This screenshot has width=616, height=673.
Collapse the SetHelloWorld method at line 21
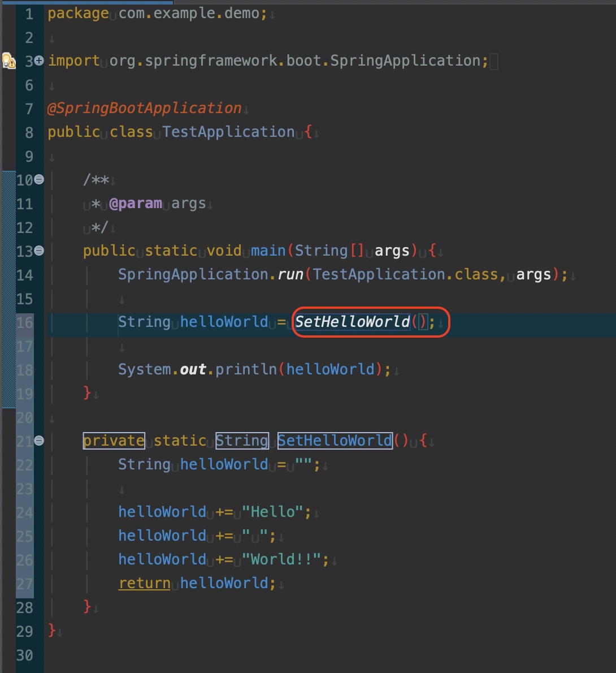pyautogui.click(x=39, y=441)
